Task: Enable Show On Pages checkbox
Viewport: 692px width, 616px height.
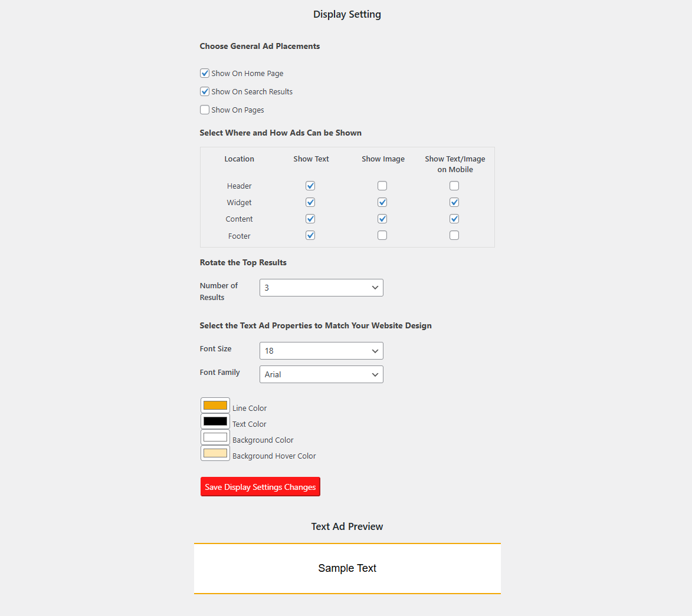Action: [204, 110]
